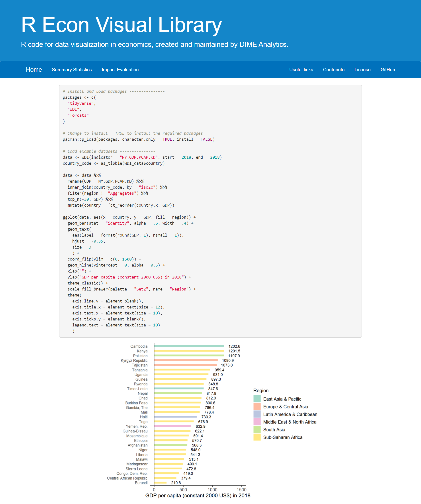
Task: Select the South Asia legend swatch
Action: [257, 430]
